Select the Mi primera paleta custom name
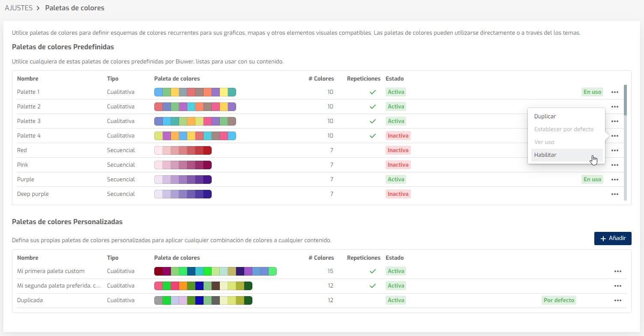The width and height of the screenshot is (644, 336). [51, 271]
